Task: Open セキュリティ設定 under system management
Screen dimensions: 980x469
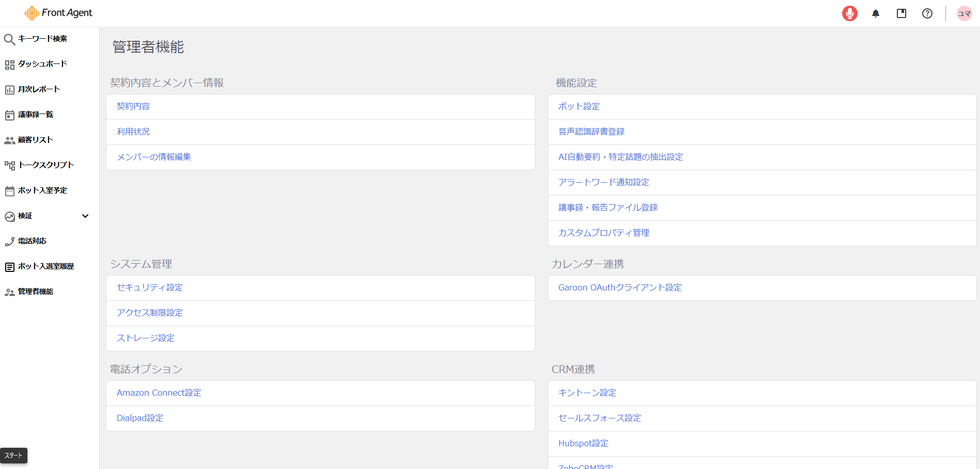Action: (x=150, y=287)
